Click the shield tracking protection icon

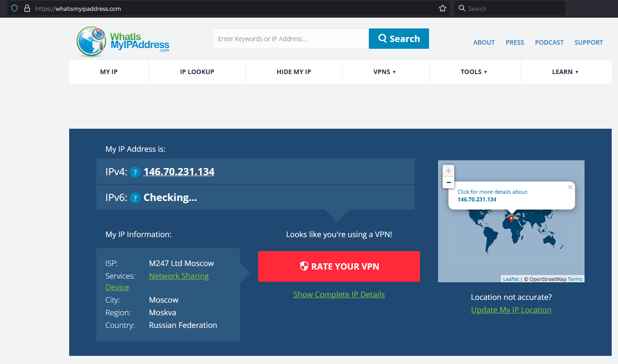14,9
